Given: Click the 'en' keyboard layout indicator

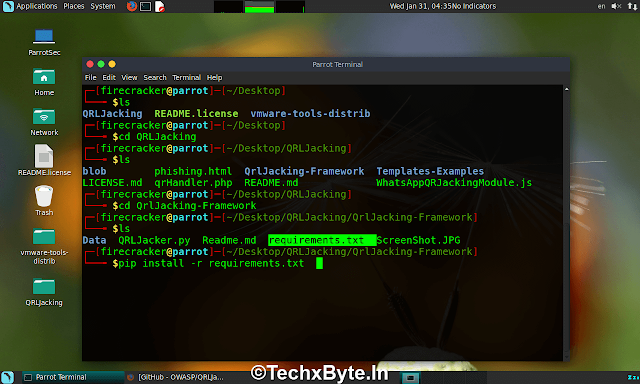Looking at the screenshot, I should coord(601,6).
